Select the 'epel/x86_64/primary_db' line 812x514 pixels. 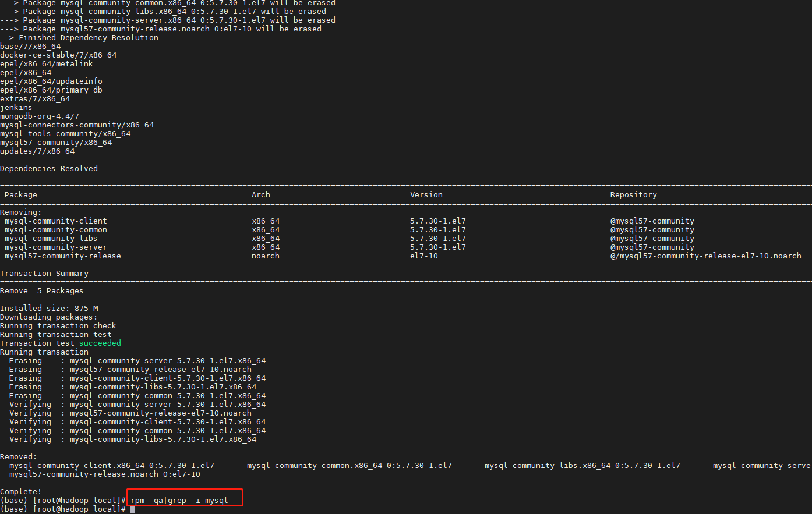click(51, 90)
